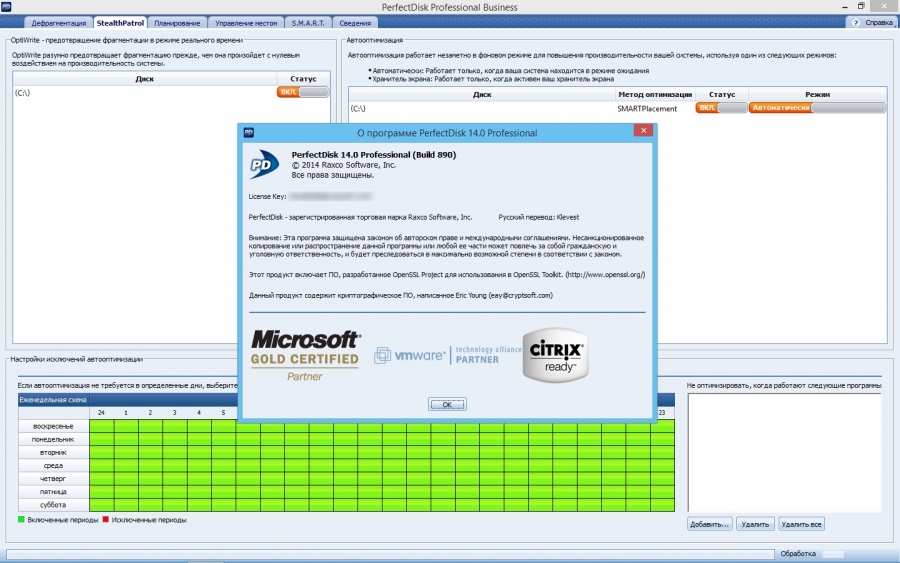Click the Удалить все button
The image size is (900, 563).
coord(801,524)
